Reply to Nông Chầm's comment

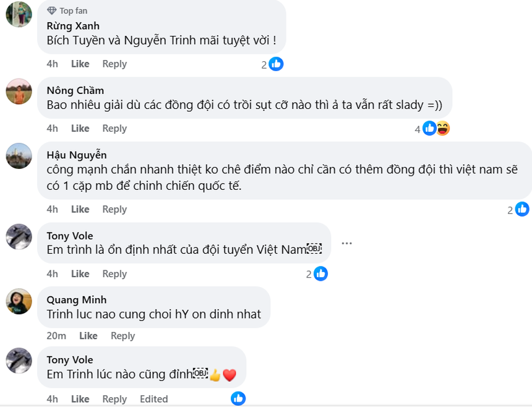[114, 128]
